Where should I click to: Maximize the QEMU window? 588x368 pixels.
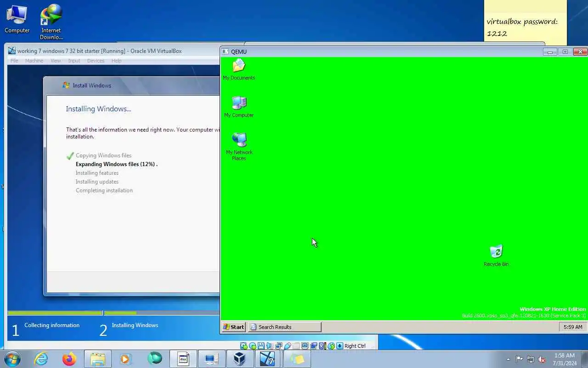565,52
